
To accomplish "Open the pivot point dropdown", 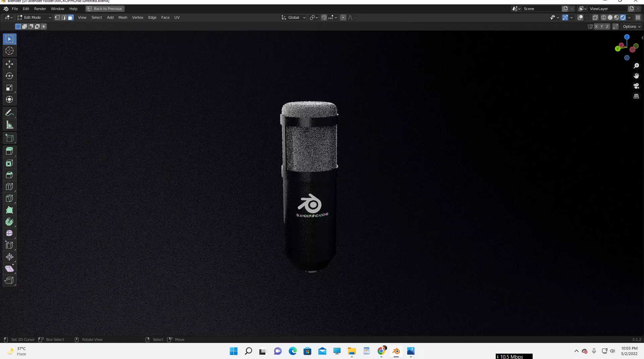I will [314, 17].
